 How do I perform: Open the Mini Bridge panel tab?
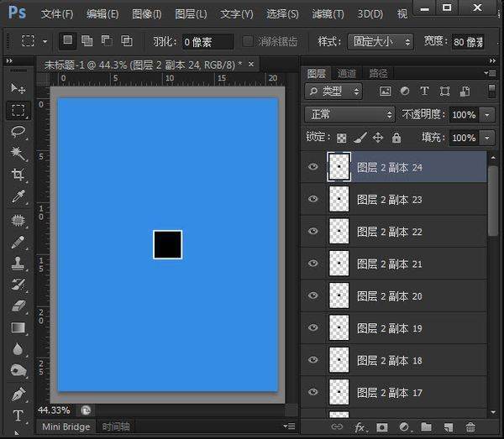tap(66, 426)
